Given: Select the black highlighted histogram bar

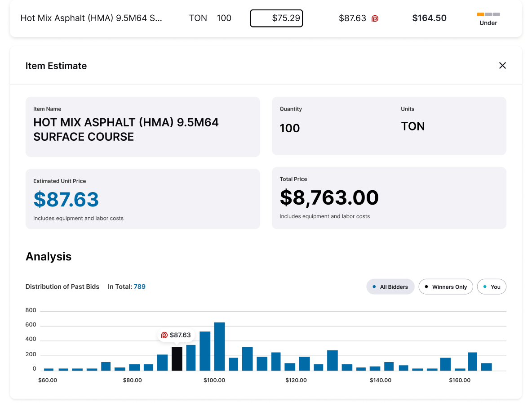Looking at the screenshot, I should pos(177,359).
